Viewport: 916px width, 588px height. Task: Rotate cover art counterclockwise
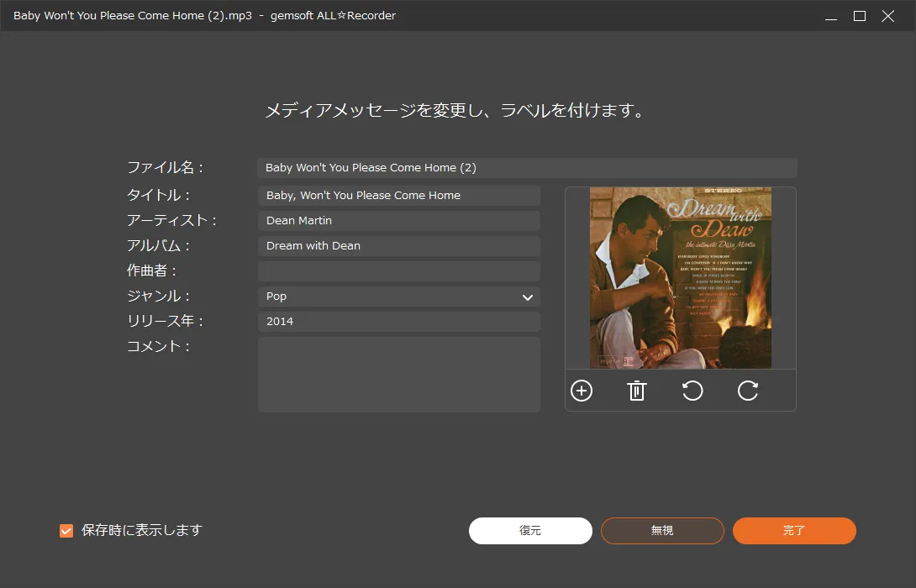(x=692, y=391)
